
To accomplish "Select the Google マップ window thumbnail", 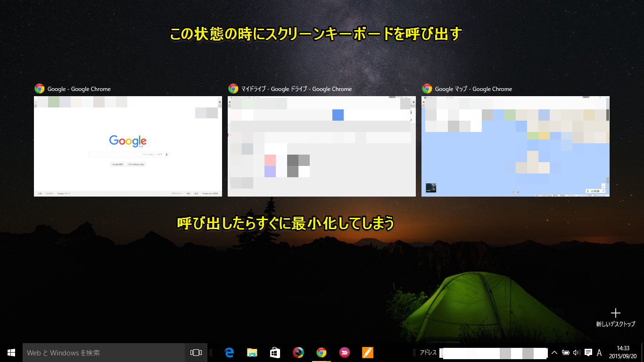I will pos(515,146).
